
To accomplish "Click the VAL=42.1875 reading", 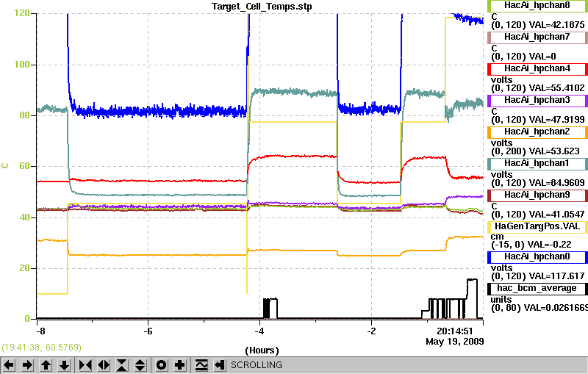I will pyautogui.click(x=556, y=25).
